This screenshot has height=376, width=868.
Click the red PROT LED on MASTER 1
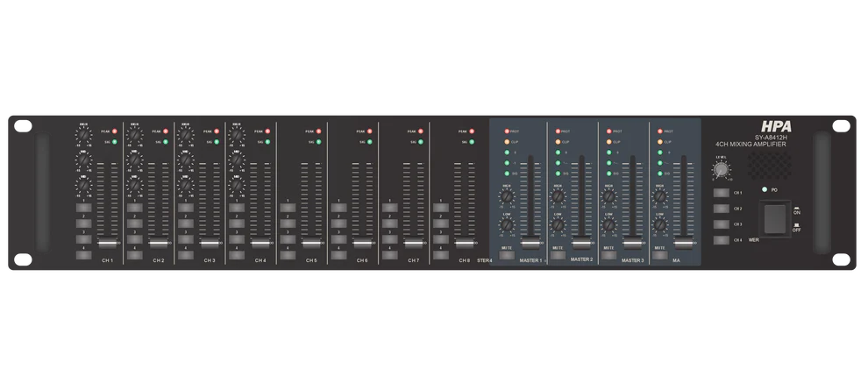[x=507, y=131]
